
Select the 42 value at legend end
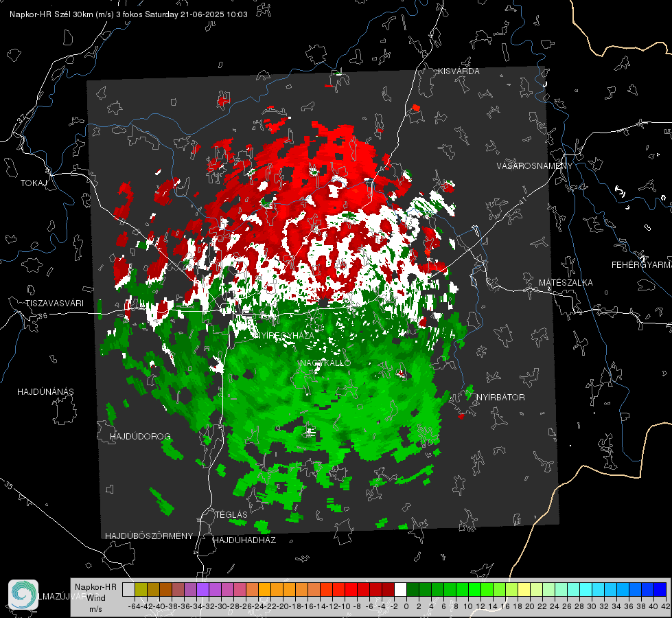665,606
